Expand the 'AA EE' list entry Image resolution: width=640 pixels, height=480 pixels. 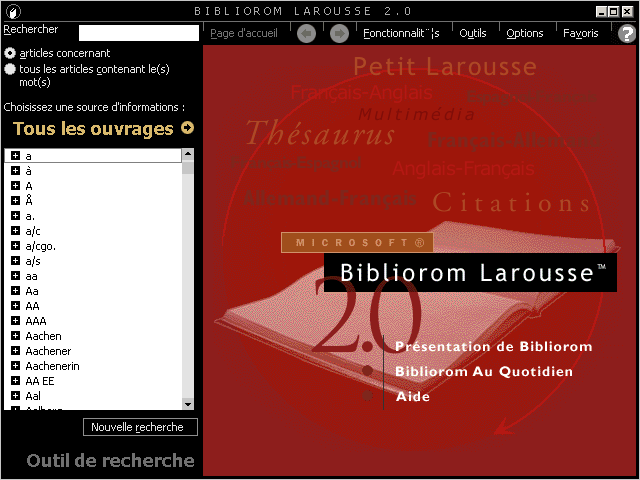click(x=16, y=380)
